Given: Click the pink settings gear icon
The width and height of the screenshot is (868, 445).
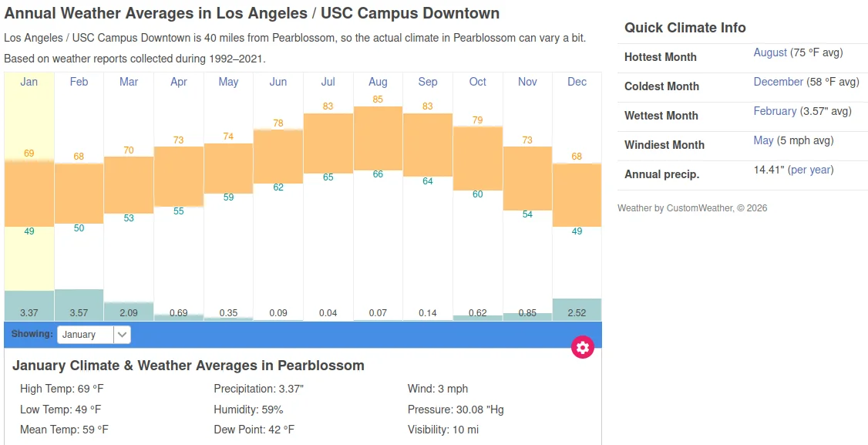Looking at the screenshot, I should (x=583, y=347).
